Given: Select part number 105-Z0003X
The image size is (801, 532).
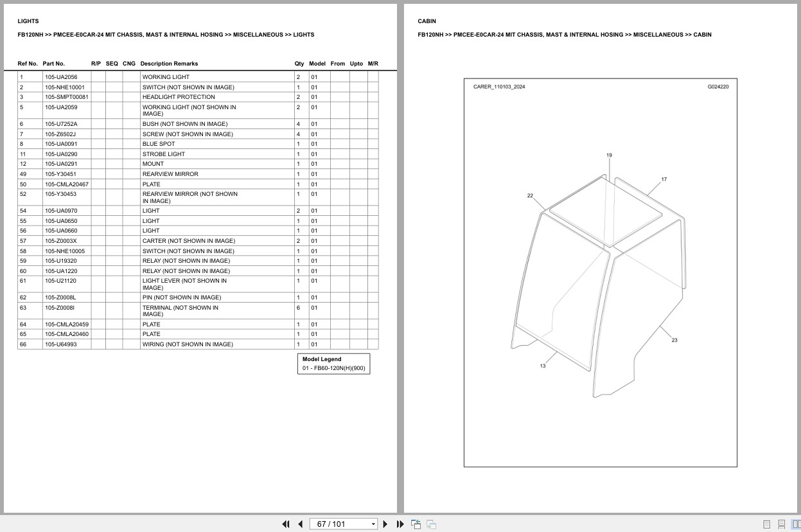Looking at the screenshot, I should tap(60, 241).
